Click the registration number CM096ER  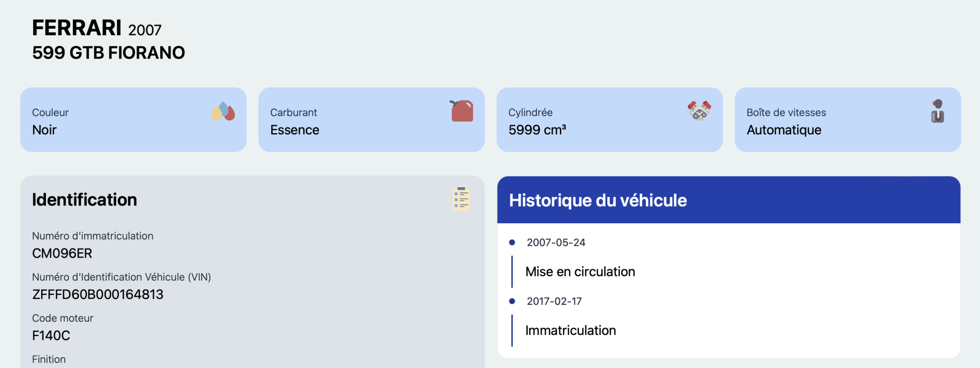62,253
